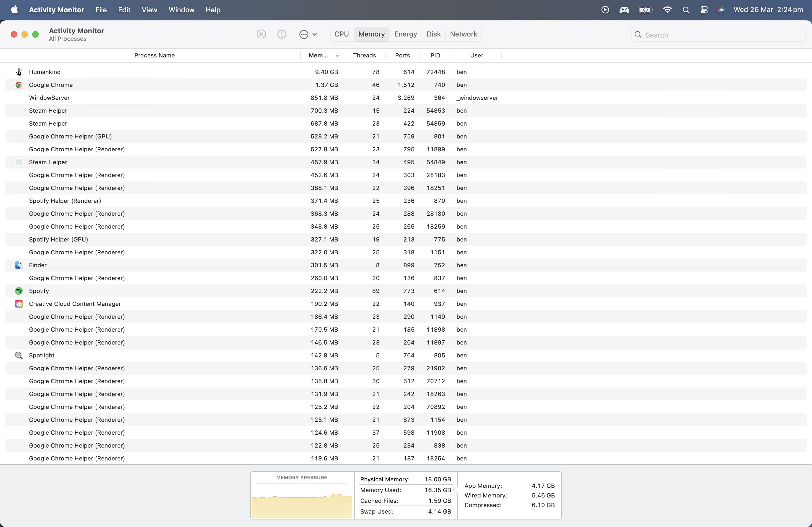Select Chrome Helper Renderer PID 18254
The height and width of the screenshot is (527, 812).
[406, 458]
